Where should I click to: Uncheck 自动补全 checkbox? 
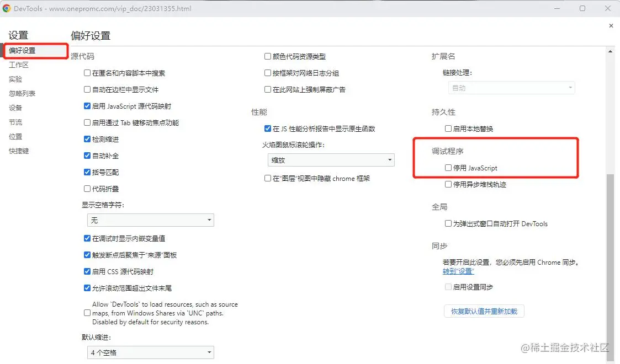coord(87,156)
